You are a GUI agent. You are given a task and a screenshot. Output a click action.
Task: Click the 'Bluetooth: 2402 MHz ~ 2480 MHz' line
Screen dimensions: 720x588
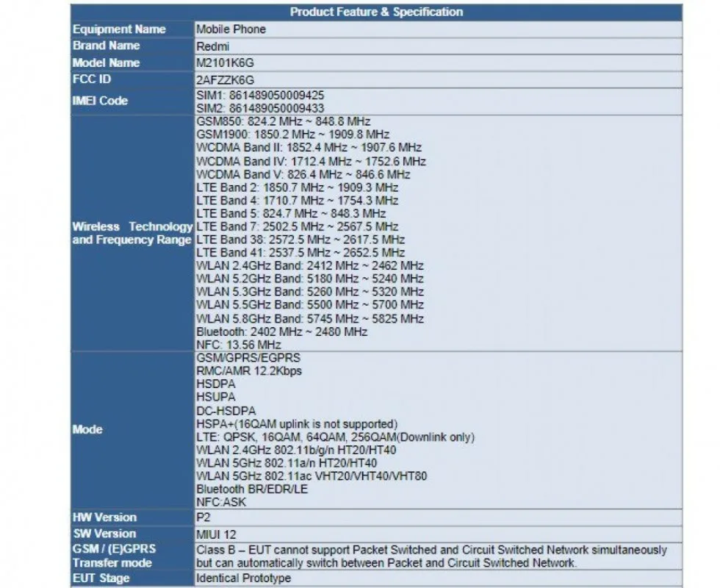click(282, 331)
